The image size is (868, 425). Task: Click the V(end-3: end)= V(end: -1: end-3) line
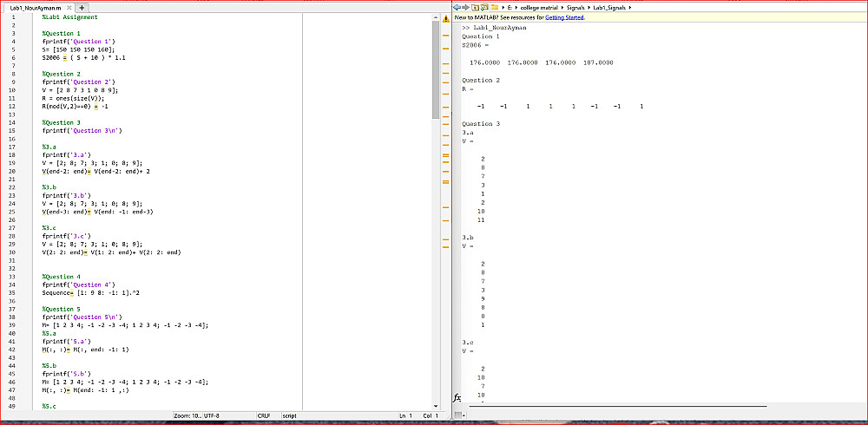98,212
